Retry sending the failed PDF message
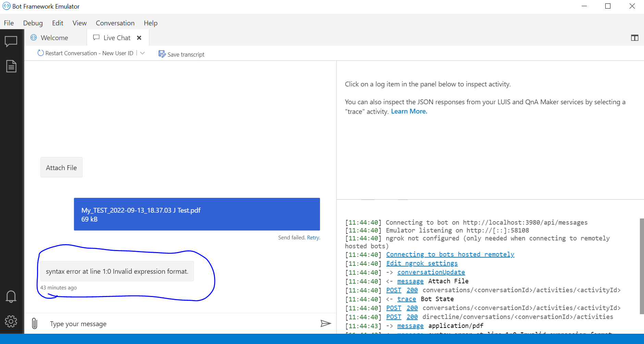This screenshot has height=344, width=644. click(x=313, y=237)
